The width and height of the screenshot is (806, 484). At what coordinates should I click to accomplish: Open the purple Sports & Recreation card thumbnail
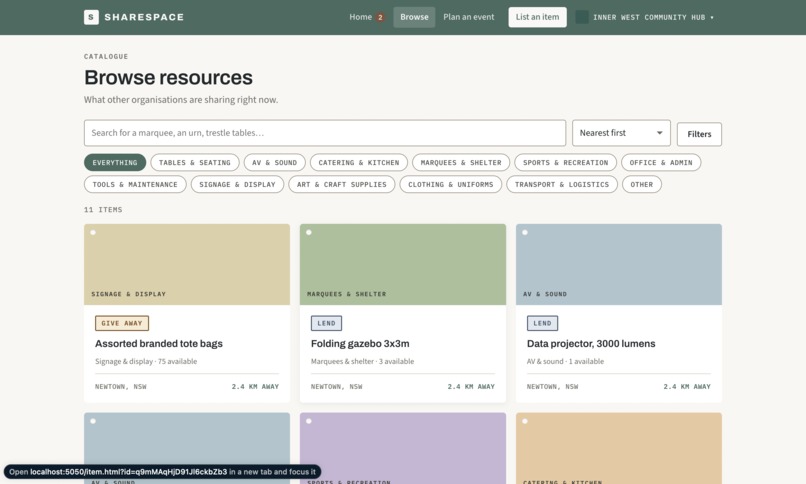[x=403, y=449]
